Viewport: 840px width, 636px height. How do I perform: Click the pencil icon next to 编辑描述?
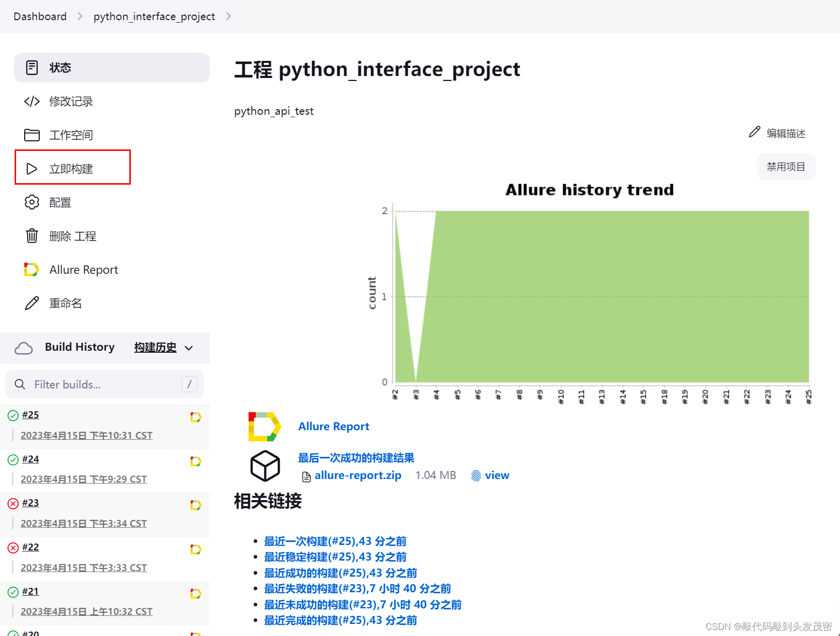(x=754, y=132)
